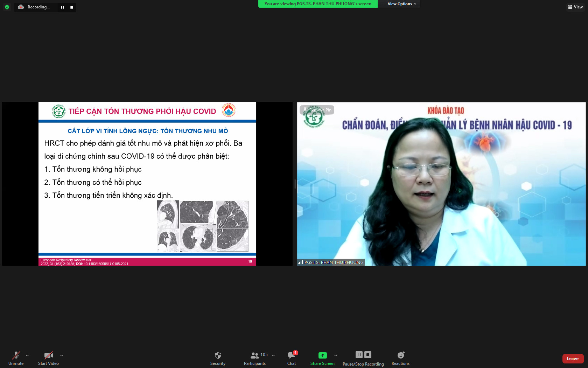Expand audio settings arrow next to Unmute

tap(27, 355)
